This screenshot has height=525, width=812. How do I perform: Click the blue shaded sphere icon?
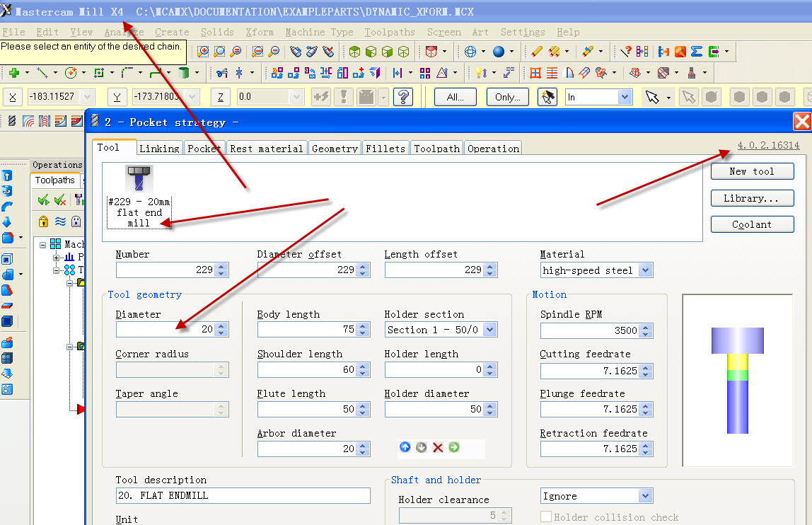point(498,52)
